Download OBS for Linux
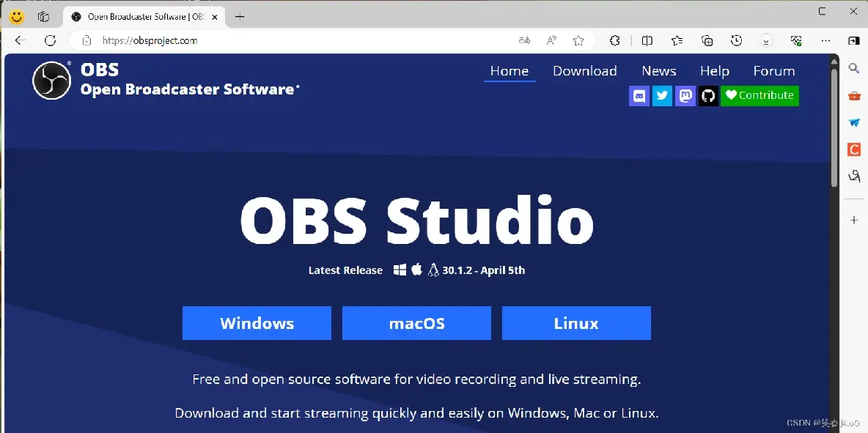This screenshot has width=868, height=433. coord(576,323)
